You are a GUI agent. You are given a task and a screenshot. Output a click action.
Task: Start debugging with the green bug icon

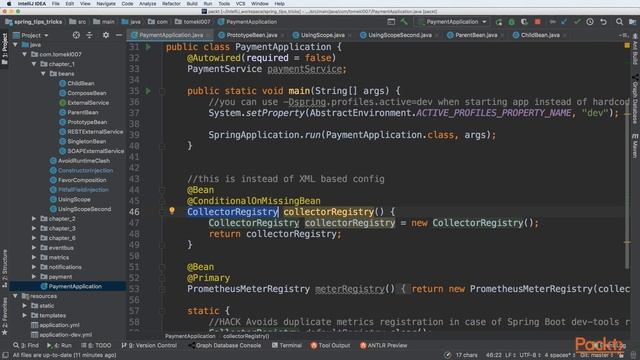click(511, 22)
